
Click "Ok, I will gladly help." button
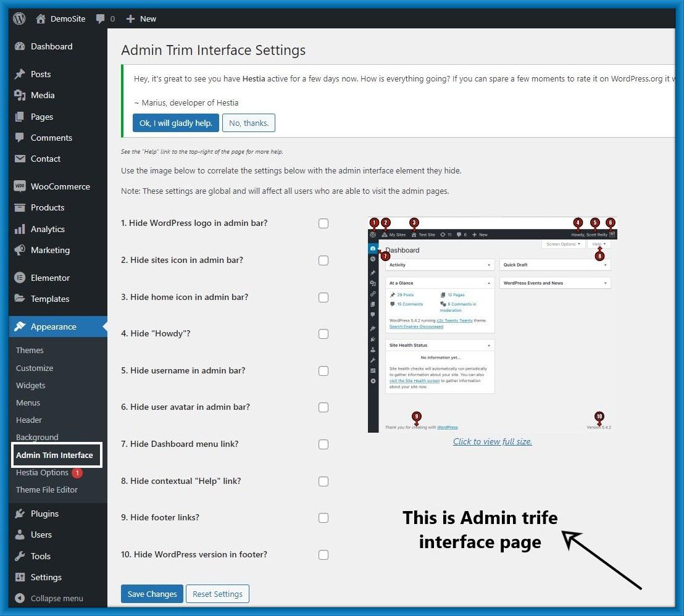coord(176,123)
